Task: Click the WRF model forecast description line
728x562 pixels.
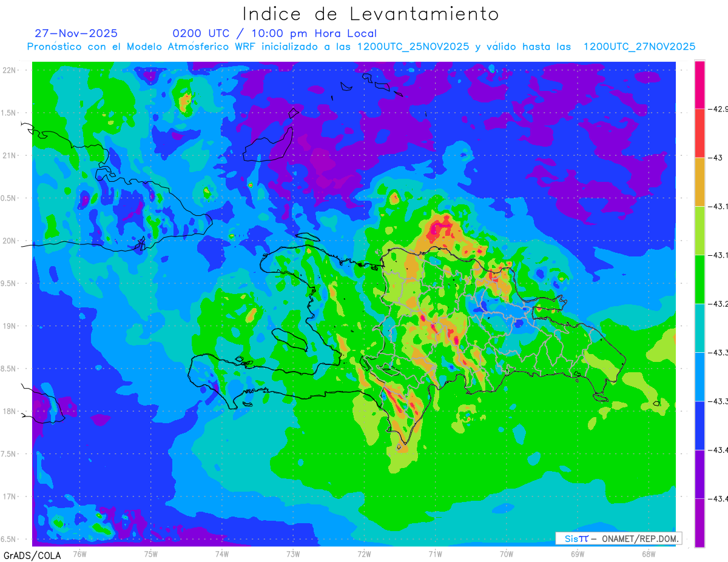Action: 361,47
